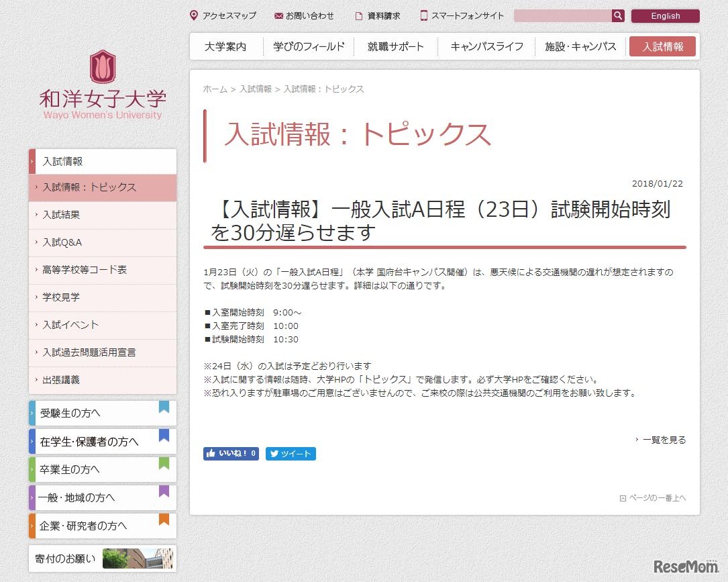Screen dimensions: 728x582
Task: Click inside the search text field
Action: 562,16
